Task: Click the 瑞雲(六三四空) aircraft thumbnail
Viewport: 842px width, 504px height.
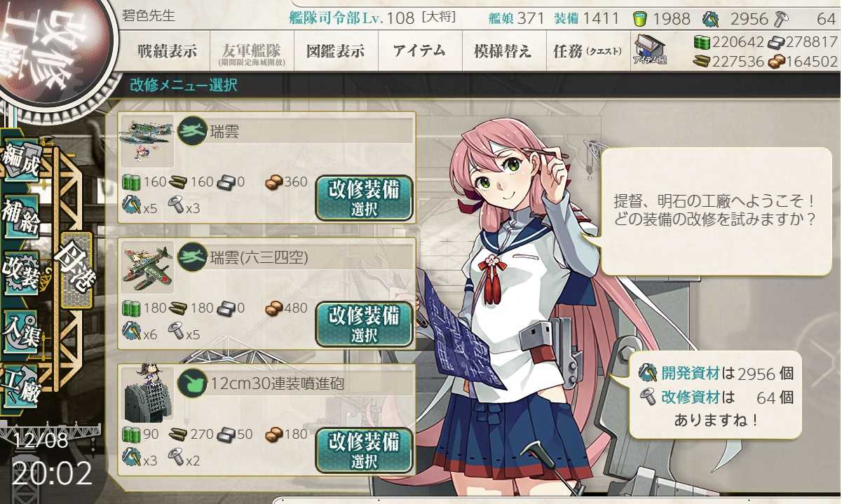Action: 147,267
